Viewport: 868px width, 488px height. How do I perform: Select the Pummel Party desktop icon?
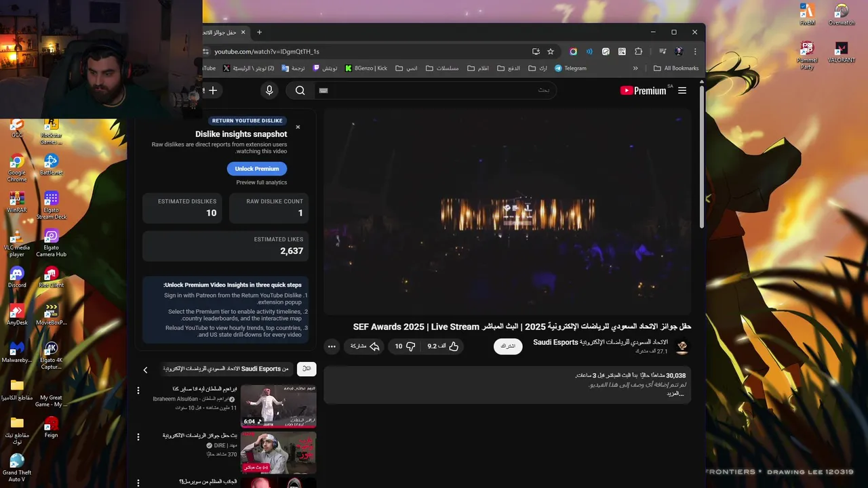pyautogui.click(x=807, y=56)
